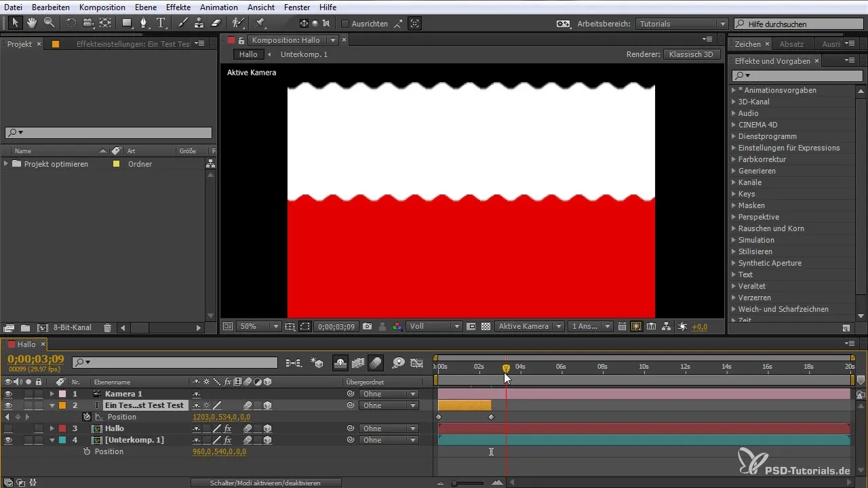Expand the Hallo layer properties
The height and width of the screenshot is (488, 868).
coord(52,428)
